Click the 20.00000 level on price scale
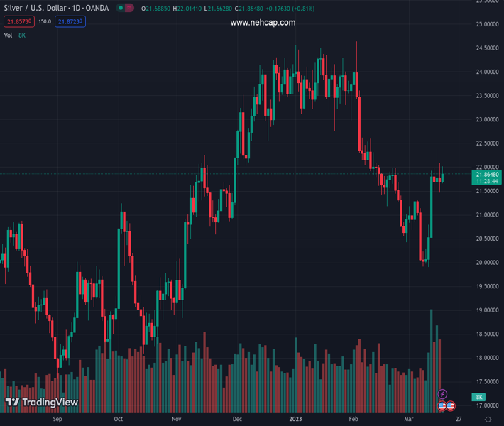Viewport: 504px width, 426px height. pyautogui.click(x=486, y=263)
